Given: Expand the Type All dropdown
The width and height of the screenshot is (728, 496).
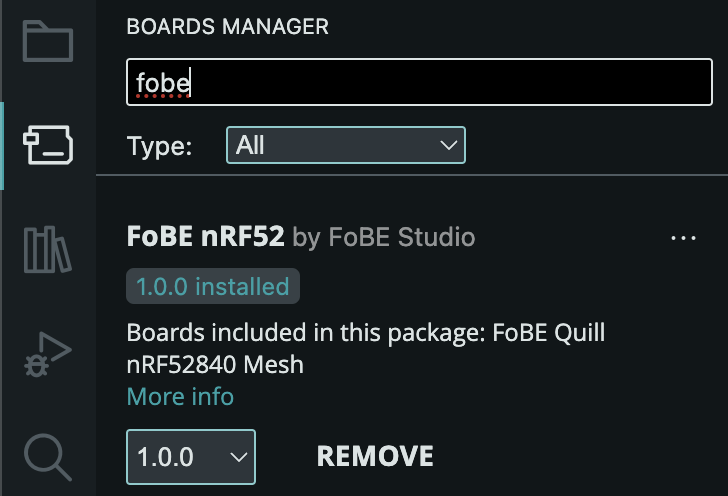Looking at the screenshot, I should pos(346,145).
